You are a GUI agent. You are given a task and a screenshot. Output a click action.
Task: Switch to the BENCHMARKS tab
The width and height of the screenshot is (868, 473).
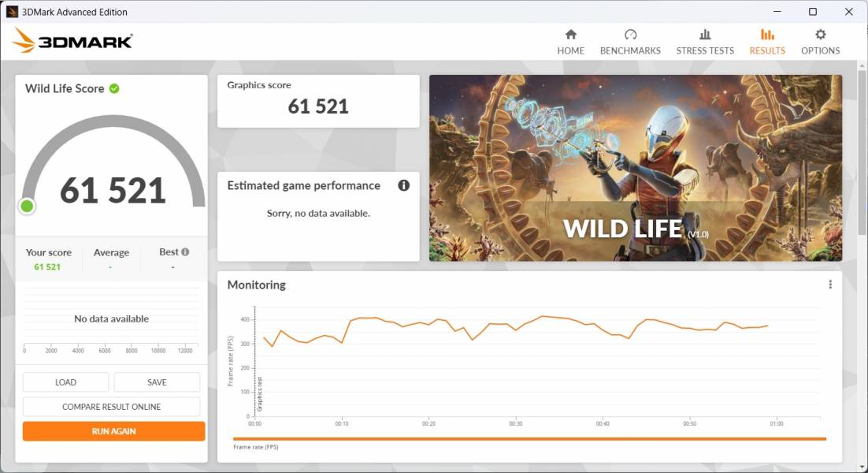pos(630,42)
